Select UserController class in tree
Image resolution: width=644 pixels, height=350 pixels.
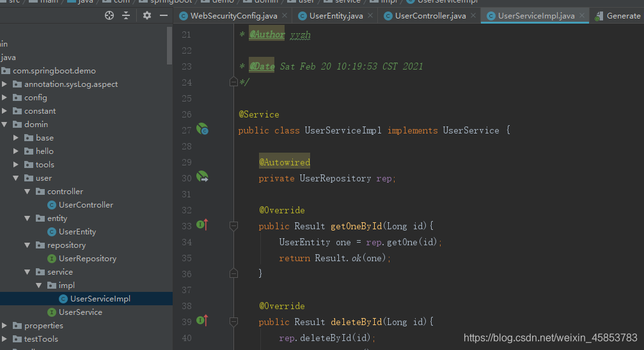pos(86,205)
